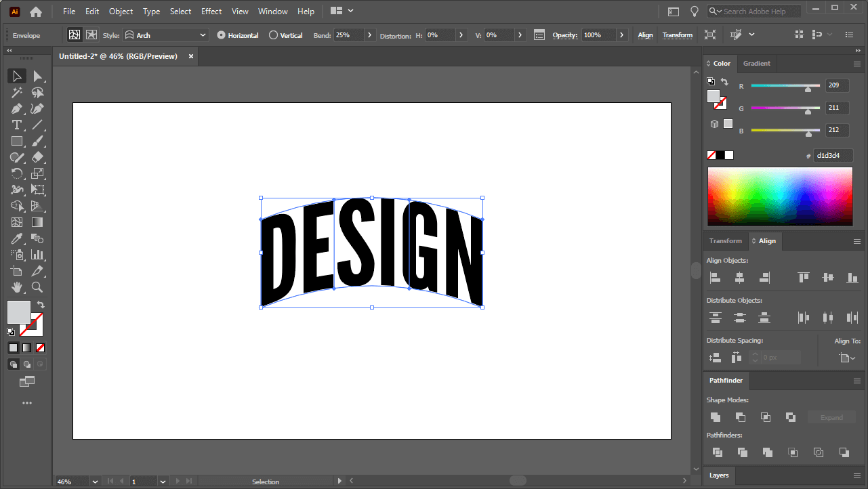
Task: Choose the None color mode below fill swatch
Action: coord(41,347)
